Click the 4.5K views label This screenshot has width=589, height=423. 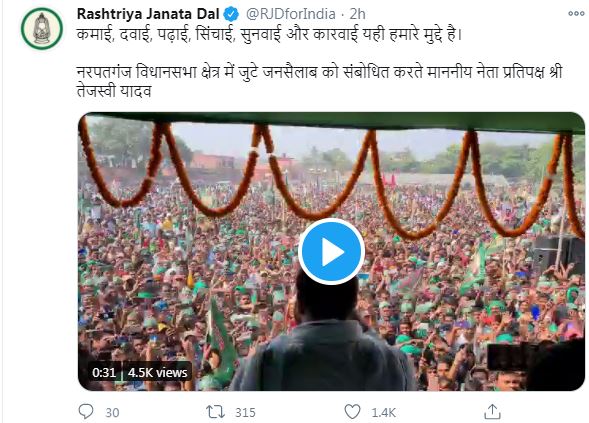pyautogui.click(x=157, y=372)
